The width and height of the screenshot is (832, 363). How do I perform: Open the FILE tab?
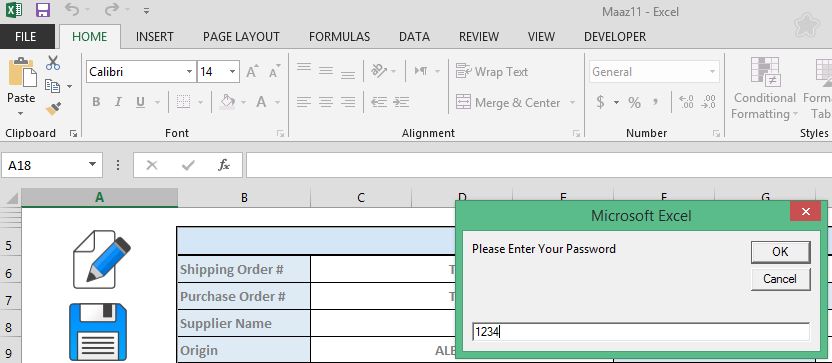click(26, 37)
